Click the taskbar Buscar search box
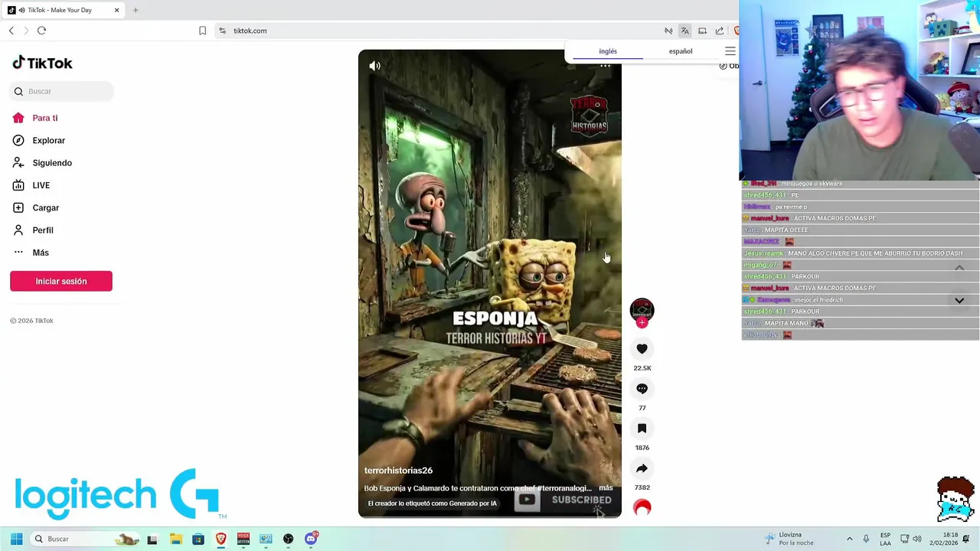This screenshot has height=551, width=980. tap(86, 539)
